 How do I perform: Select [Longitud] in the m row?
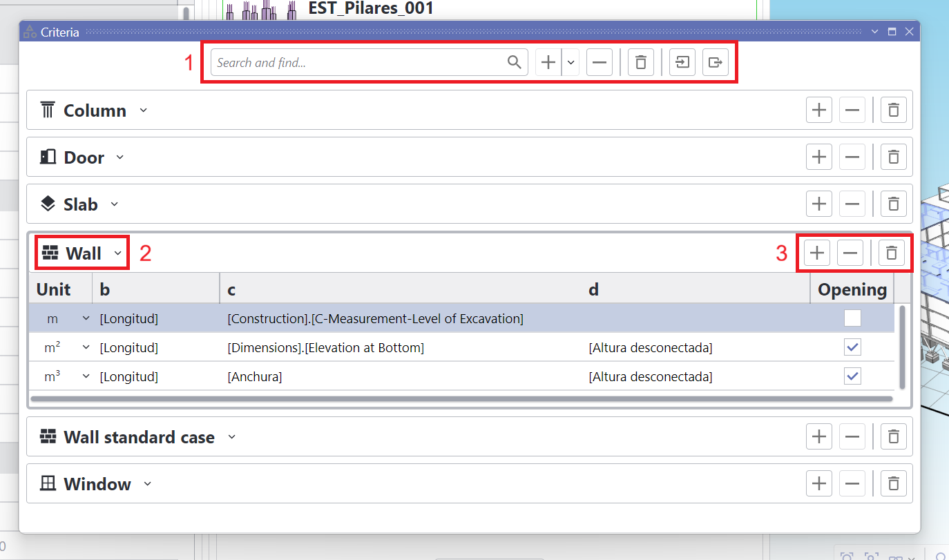pyautogui.click(x=129, y=319)
